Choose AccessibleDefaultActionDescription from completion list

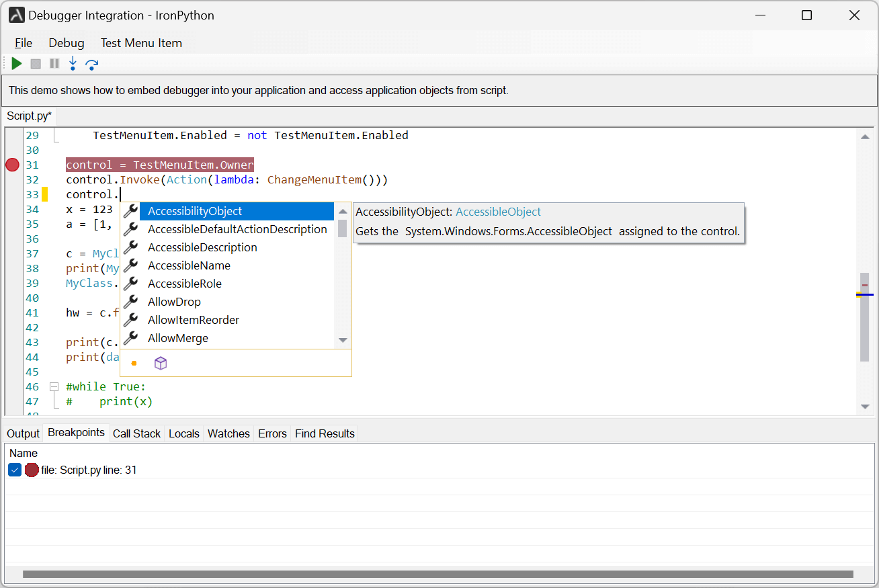(x=237, y=229)
